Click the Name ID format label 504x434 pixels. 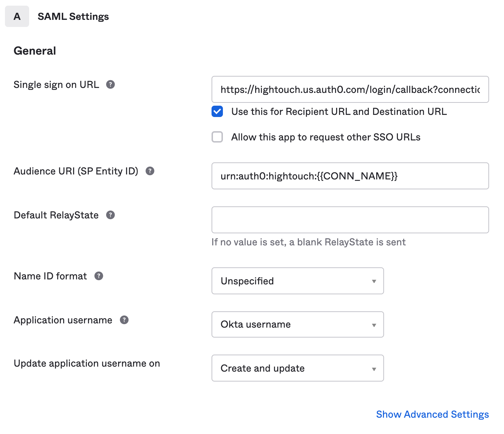[50, 276]
